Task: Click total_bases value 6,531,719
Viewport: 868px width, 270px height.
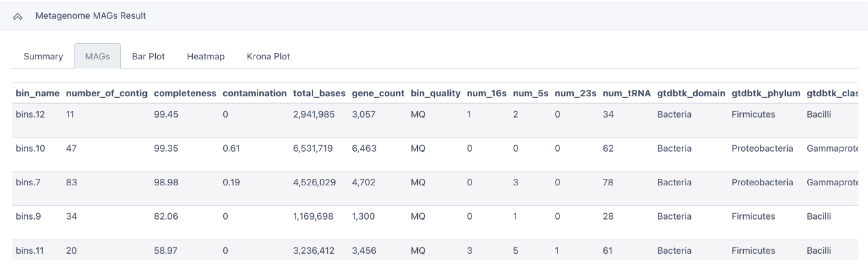Action: tap(313, 149)
